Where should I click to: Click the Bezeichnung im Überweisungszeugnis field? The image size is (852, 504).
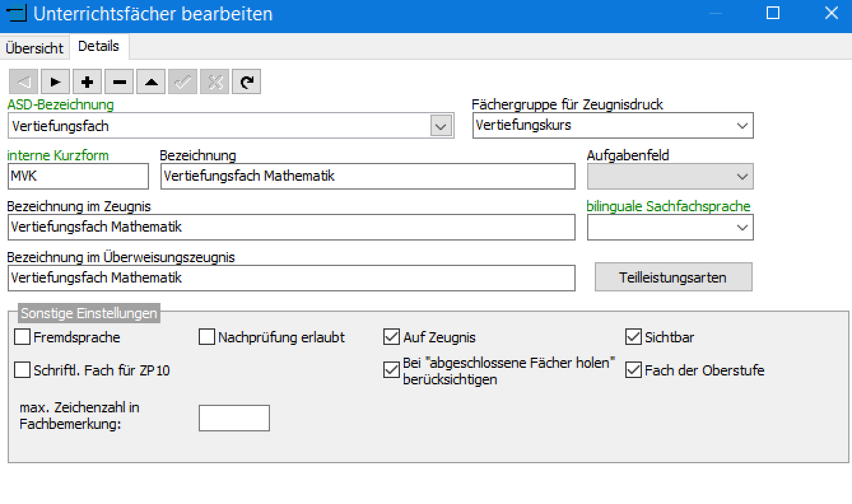tap(291, 278)
